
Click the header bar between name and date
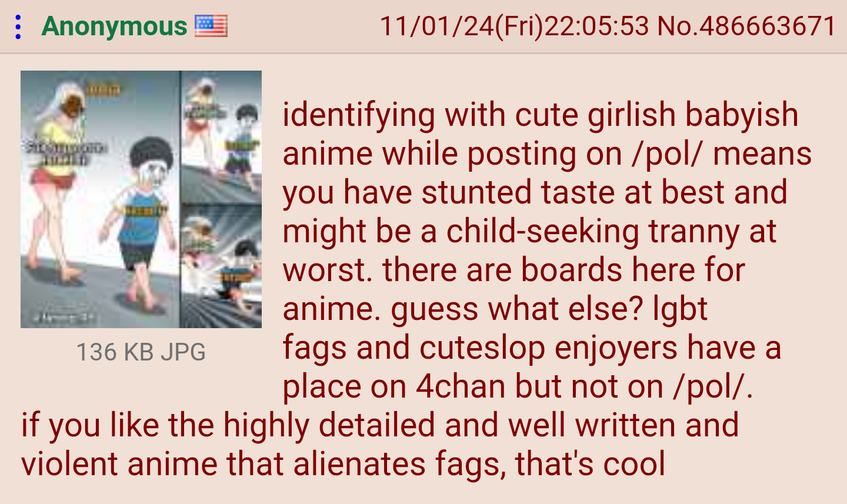coord(303,26)
